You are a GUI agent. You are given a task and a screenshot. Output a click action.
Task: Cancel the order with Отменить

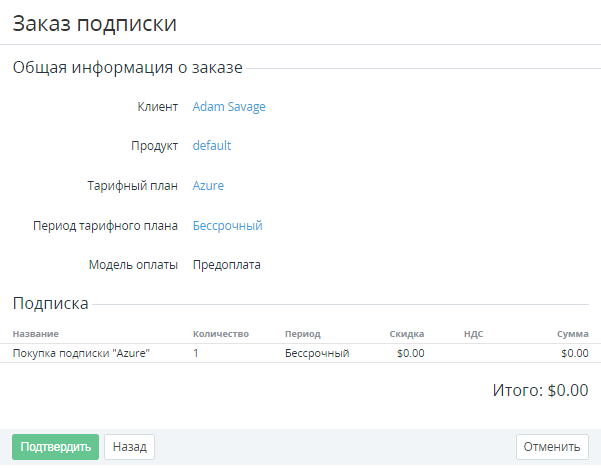coord(551,447)
